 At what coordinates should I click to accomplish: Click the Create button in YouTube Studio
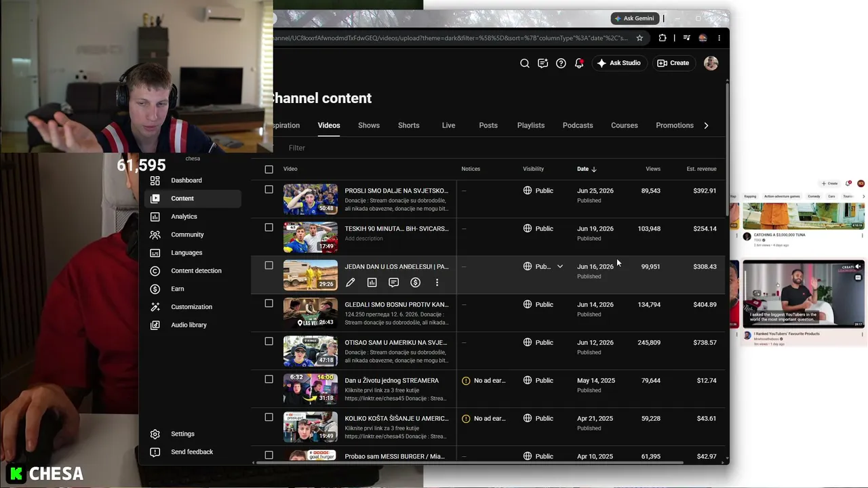[x=673, y=63]
